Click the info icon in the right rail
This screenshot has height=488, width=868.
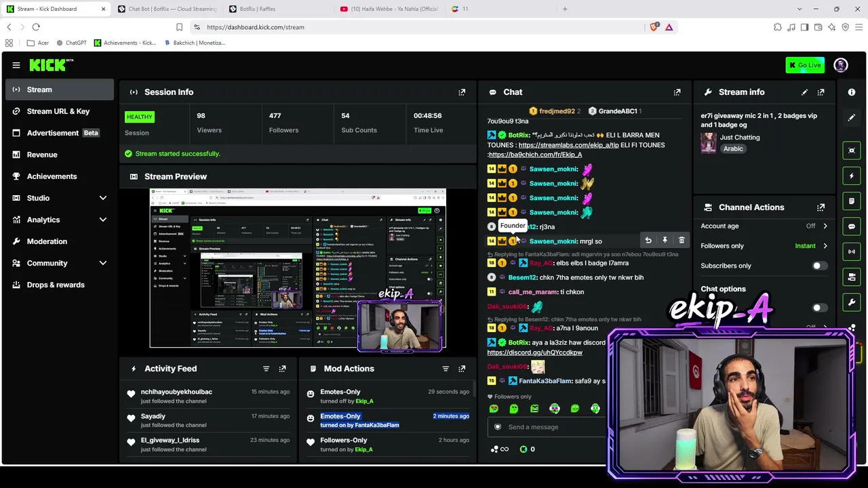(852, 92)
